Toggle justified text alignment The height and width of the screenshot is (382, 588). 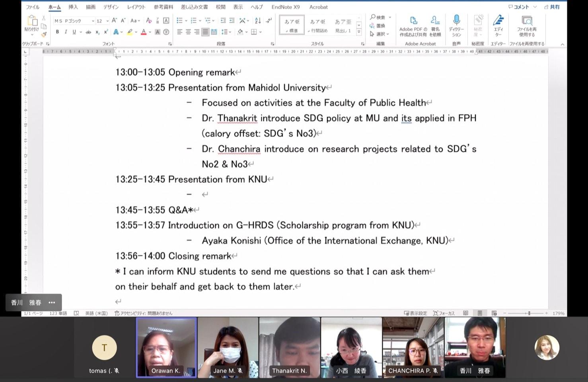205,32
